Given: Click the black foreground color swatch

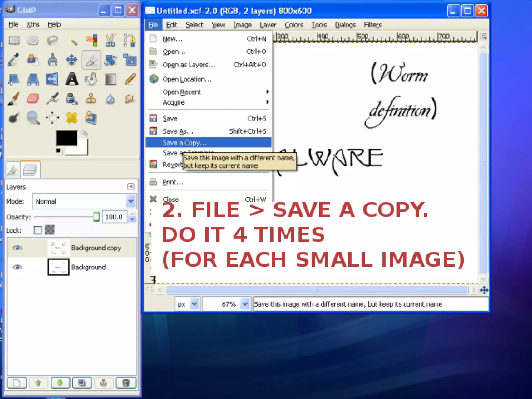Looking at the screenshot, I should pyautogui.click(x=66, y=138).
